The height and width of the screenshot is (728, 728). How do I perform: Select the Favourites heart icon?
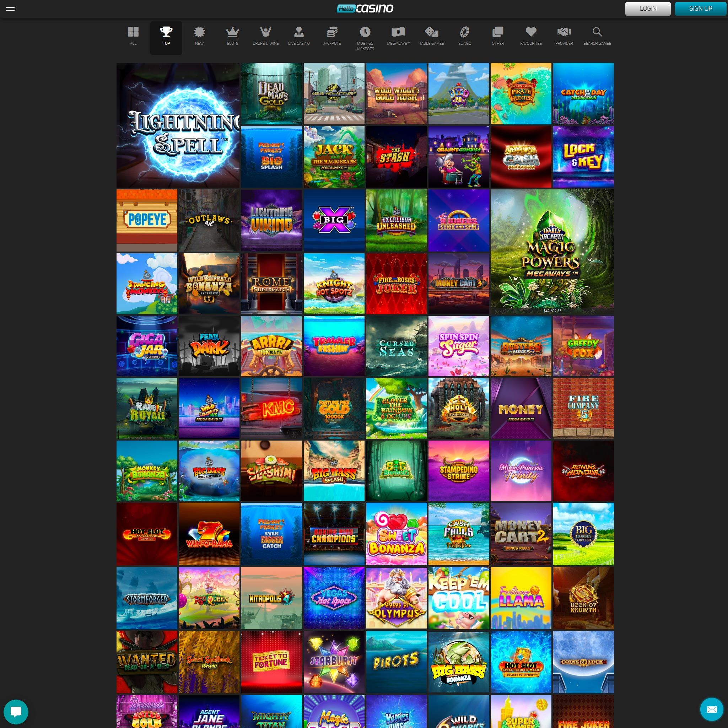click(x=530, y=33)
